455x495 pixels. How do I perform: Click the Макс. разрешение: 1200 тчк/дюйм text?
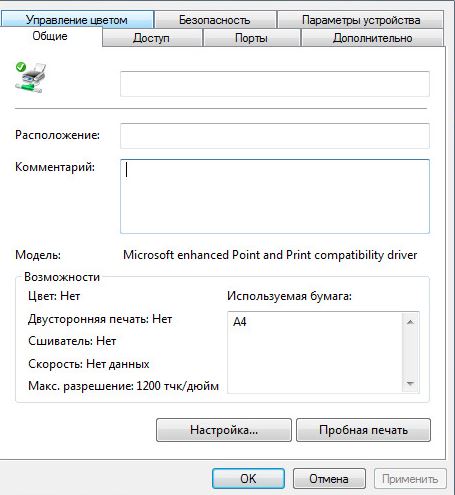[123, 386]
